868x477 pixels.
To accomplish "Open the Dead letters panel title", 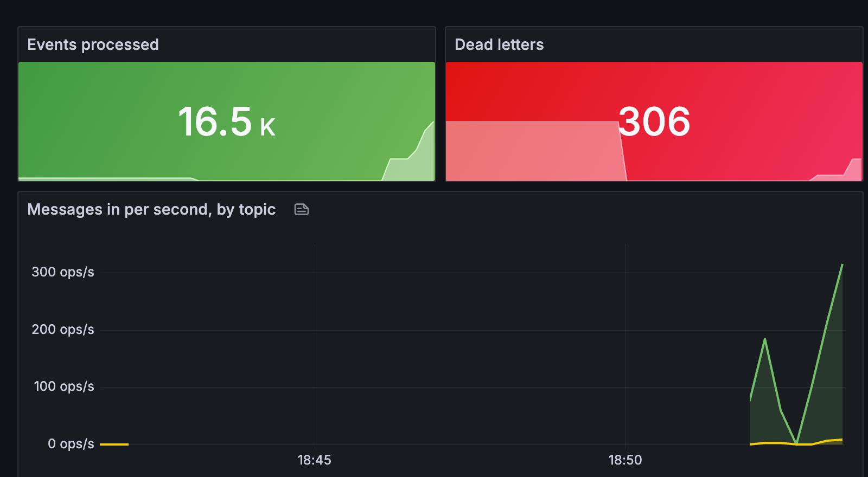I will click(499, 44).
